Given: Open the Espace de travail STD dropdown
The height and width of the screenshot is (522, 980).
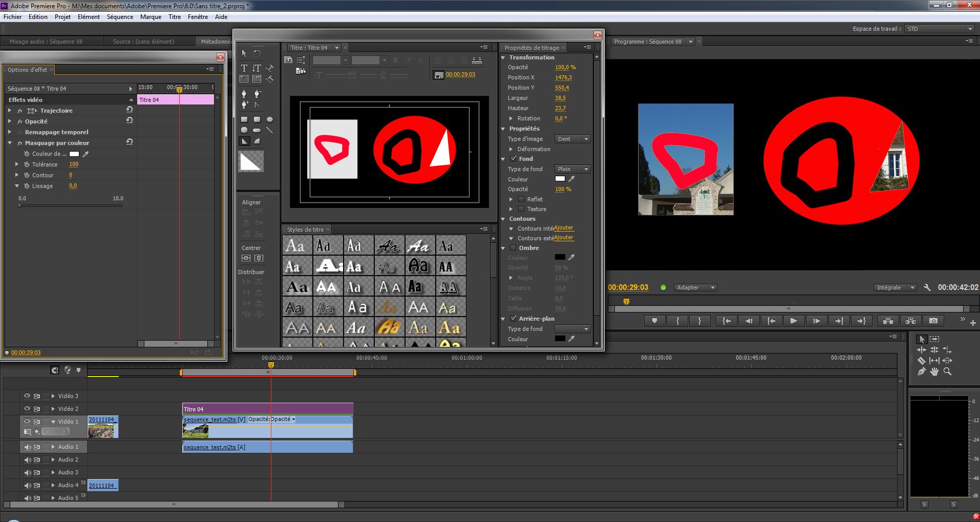Looking at the screenshot, I should [939, 29].
